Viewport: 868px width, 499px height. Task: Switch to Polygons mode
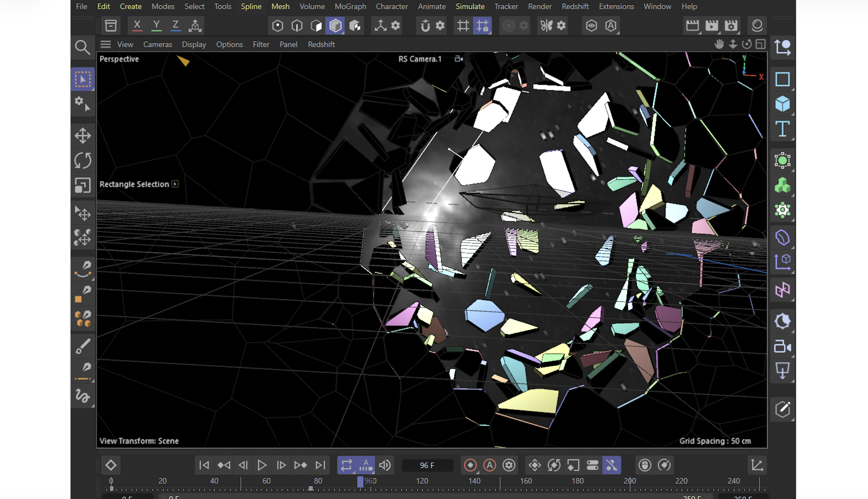pos(316,25)
